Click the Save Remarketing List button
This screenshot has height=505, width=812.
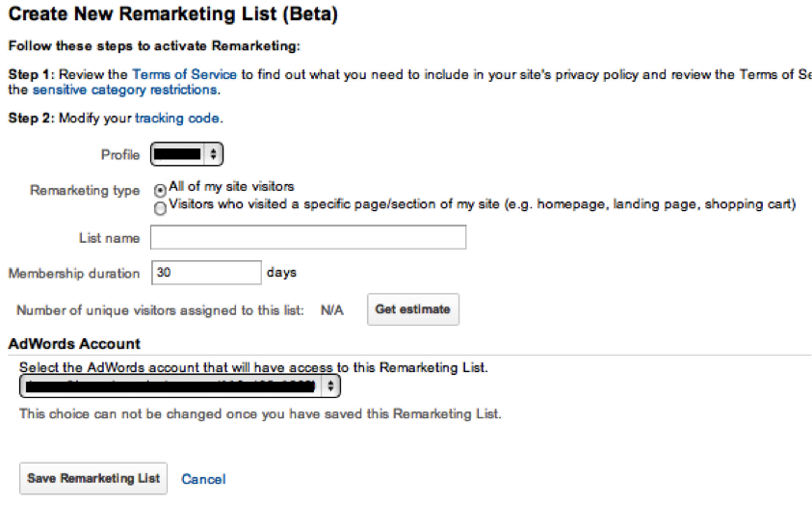tap(93, 478)
